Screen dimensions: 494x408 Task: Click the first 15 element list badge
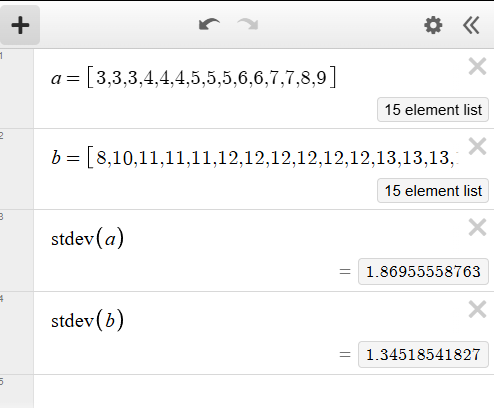point(433,110)
